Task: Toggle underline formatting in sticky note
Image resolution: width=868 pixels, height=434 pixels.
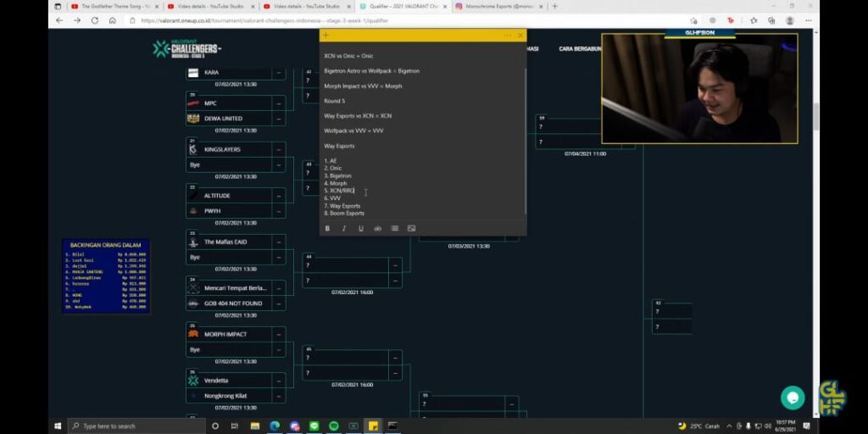Action: click(361, 228)
